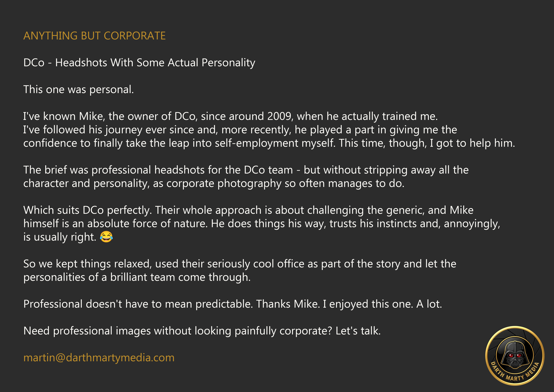Open the martin@darthmartymedia.com email link

(x=99, y=357)
